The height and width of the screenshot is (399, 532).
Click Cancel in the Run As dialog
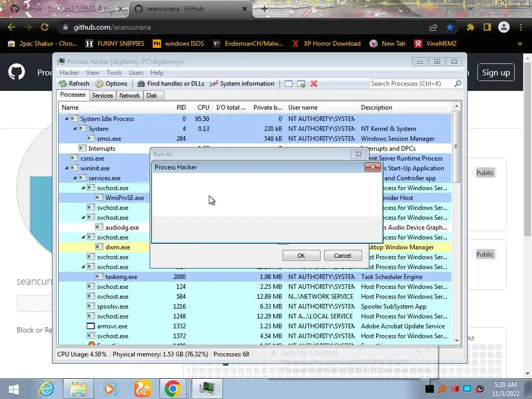(x=343, y=256)
